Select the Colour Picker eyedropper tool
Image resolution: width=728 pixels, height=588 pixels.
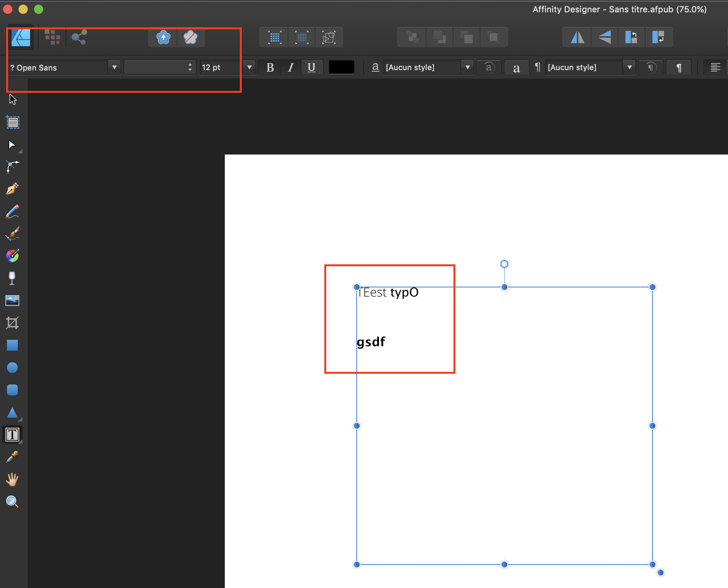12,457
